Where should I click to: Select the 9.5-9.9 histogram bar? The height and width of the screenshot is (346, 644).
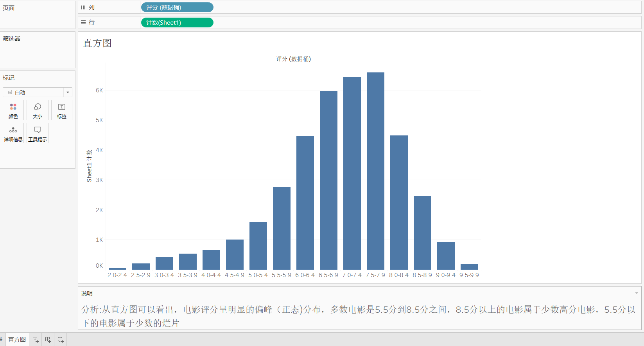pyautogui.click(x=469, y=267)
